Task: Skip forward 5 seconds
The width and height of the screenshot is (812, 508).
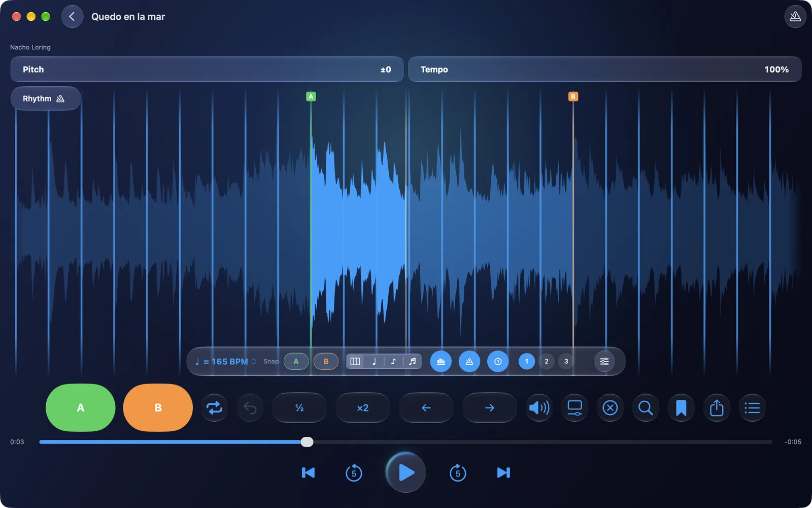Action: point(458,473)
